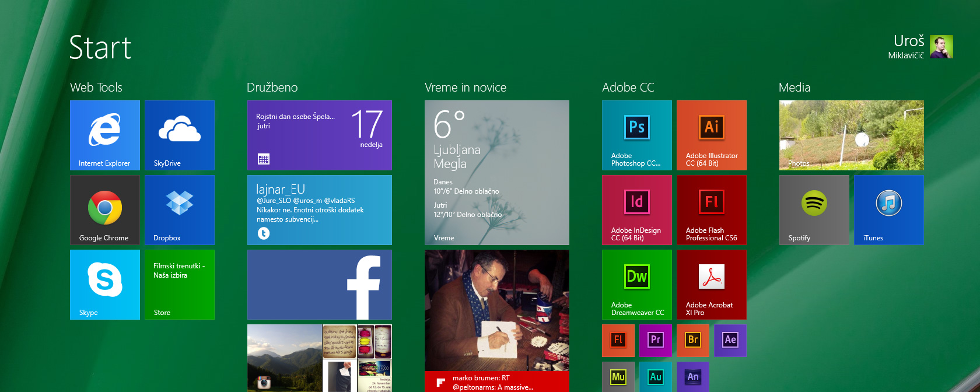Open the small Au Audition tile
The image size is (980, 392).
pyautogui.click(x=656, y=377)
